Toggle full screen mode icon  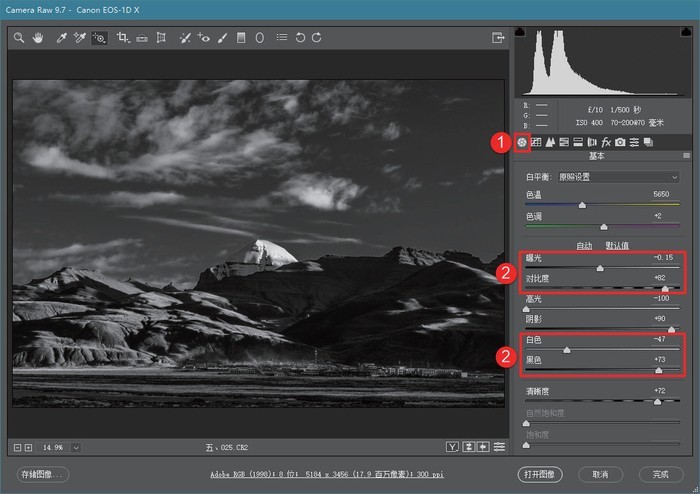click(497, 38)
